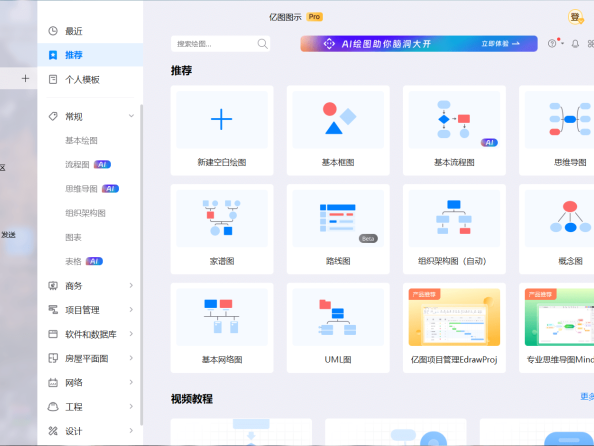Select the 推荐 tab in sidebar
This screenshot has height=446, width=594.
click(90, 55)
